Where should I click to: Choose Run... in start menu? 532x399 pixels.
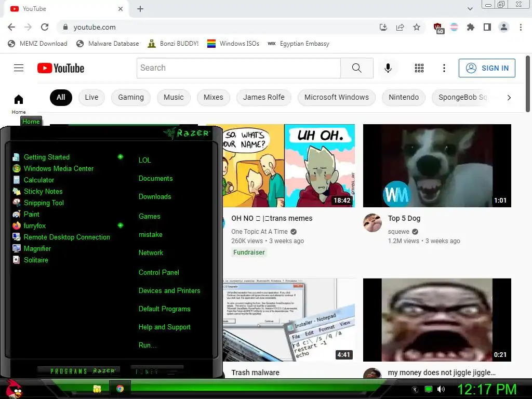coord(148,345)
